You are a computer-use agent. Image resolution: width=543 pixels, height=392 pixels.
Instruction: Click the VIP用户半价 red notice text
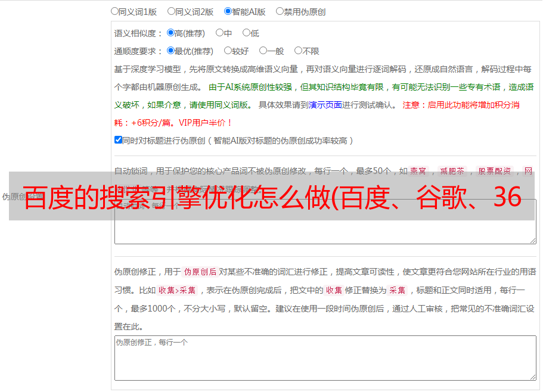coord(205,123)
